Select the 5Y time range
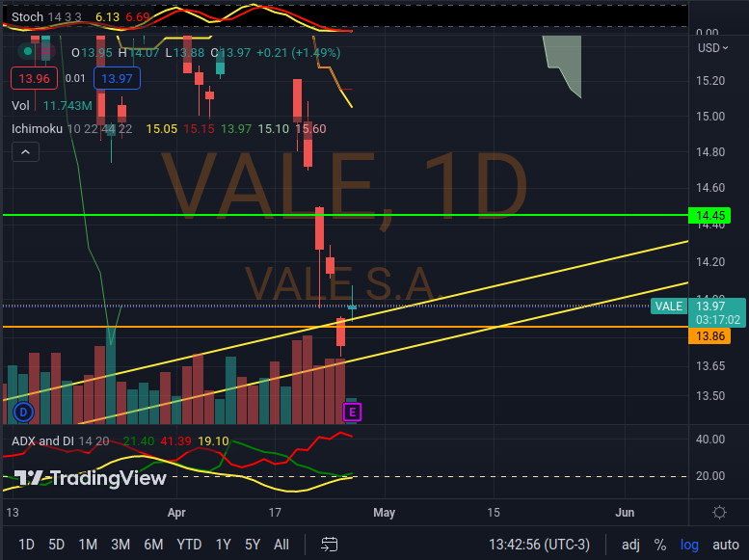Screen dimensions: 749x560 (x=253, y=545)
